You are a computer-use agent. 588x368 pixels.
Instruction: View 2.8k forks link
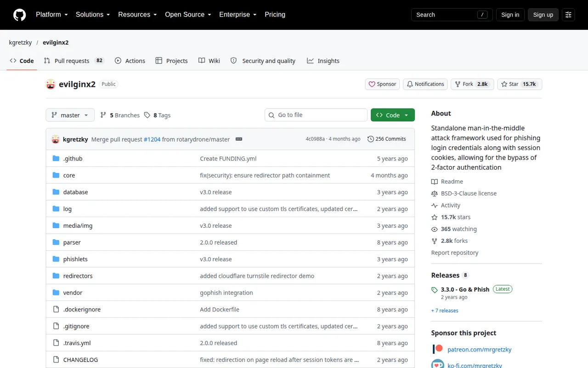pos(449,241)
